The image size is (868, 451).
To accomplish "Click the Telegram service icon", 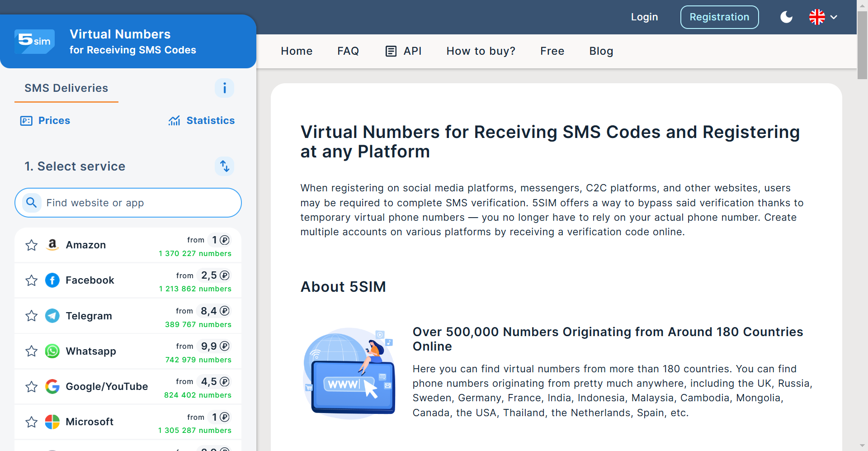I will (x=52, y=316).
